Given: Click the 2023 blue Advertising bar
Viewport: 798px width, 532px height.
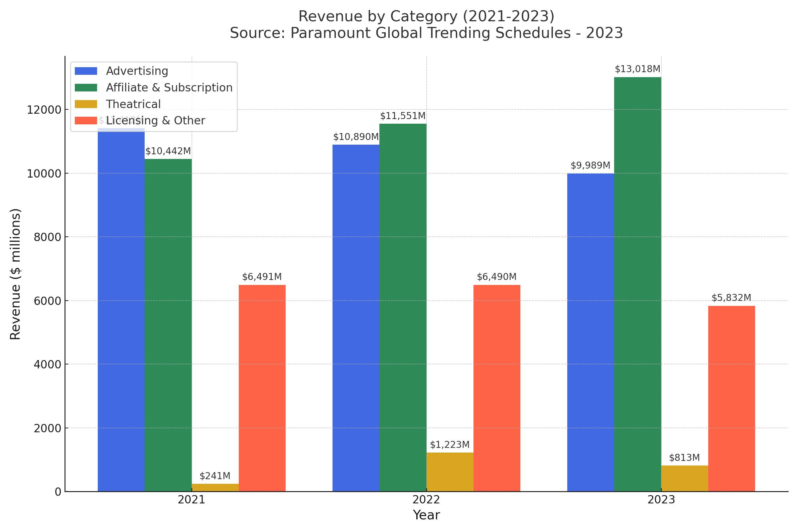Looking at the screenshot, I should tap(591, 332).
